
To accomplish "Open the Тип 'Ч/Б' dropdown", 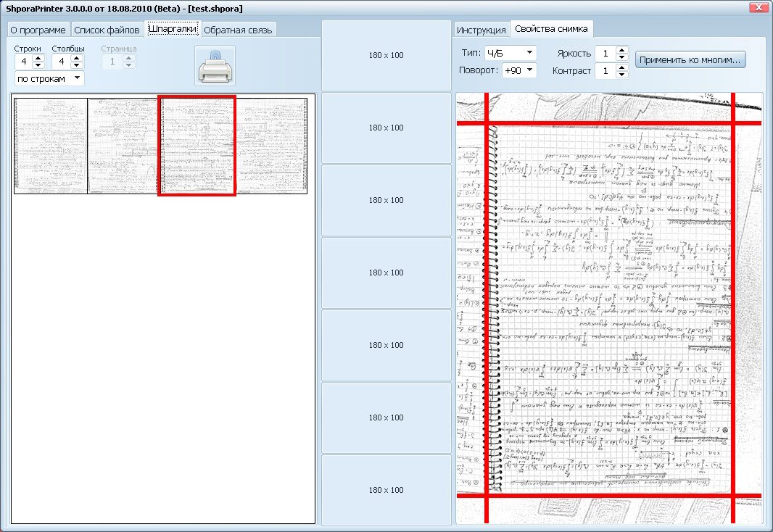I will coord(510,53).
